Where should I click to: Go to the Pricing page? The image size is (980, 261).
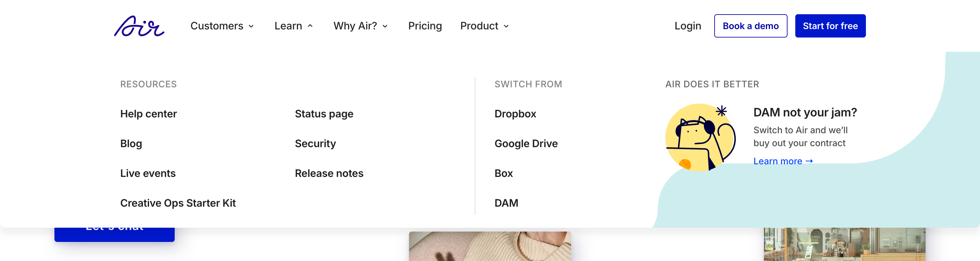(x=425, y=26)
